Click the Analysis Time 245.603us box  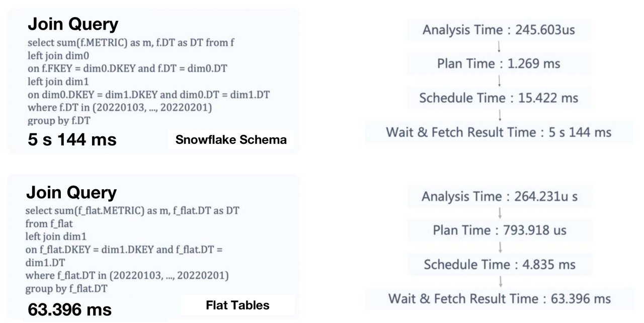(498, 30)
